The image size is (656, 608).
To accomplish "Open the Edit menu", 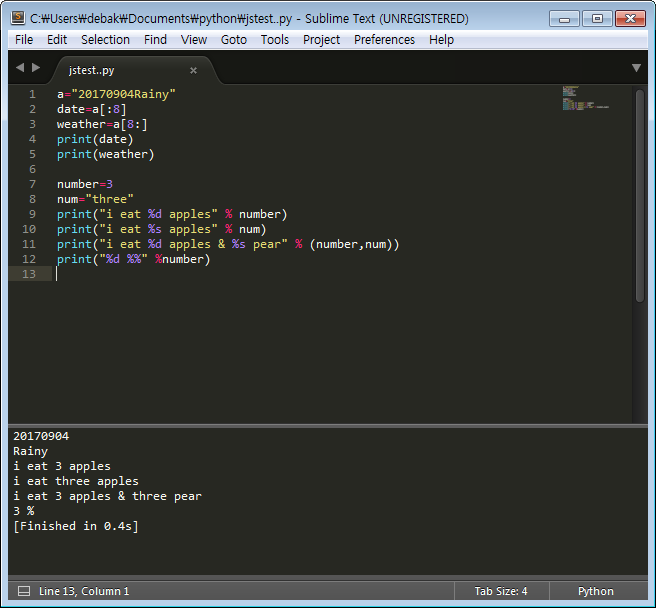I will [x=57, y=40].
